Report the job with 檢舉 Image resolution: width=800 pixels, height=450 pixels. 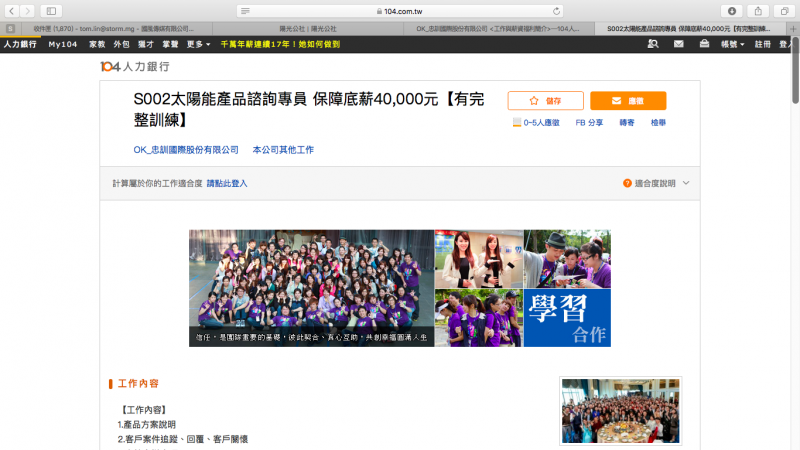tap(658, 122)
